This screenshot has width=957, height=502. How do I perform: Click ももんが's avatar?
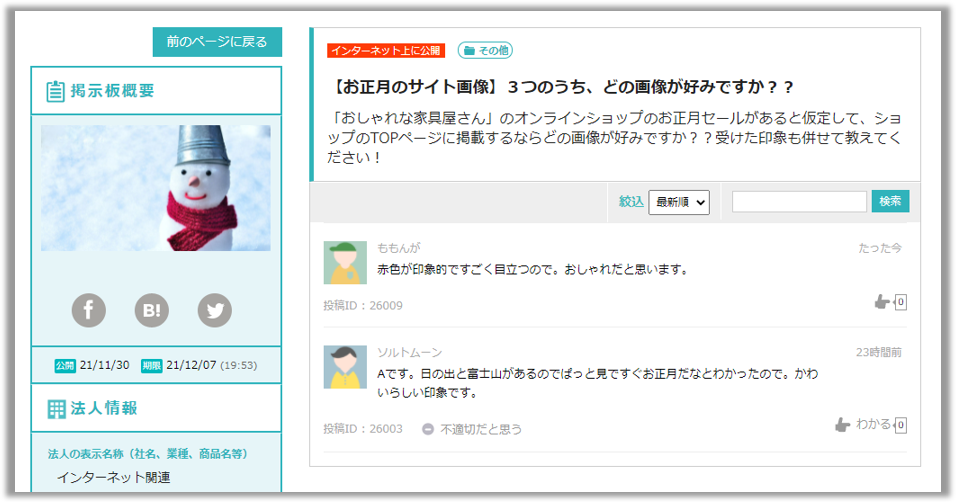click(345, 262)
